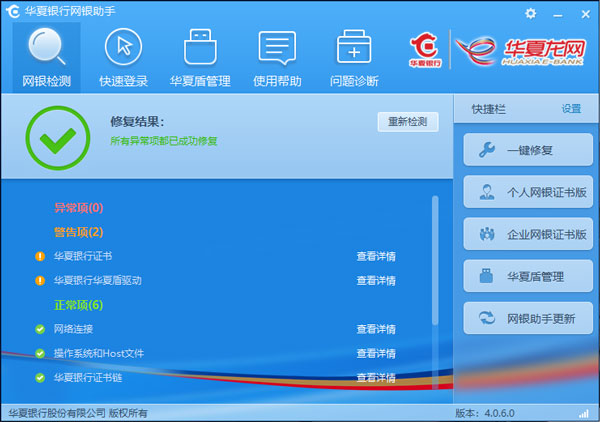The image size is (600, 422).
Task: Select the 操作系统和Host文件 row text
Action: tap(99, 354)
